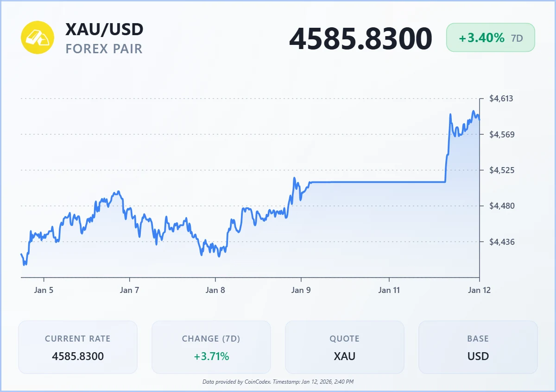Click the Jan 9 date label
This screenshot has height=392, width=556.
pos(301,291)
